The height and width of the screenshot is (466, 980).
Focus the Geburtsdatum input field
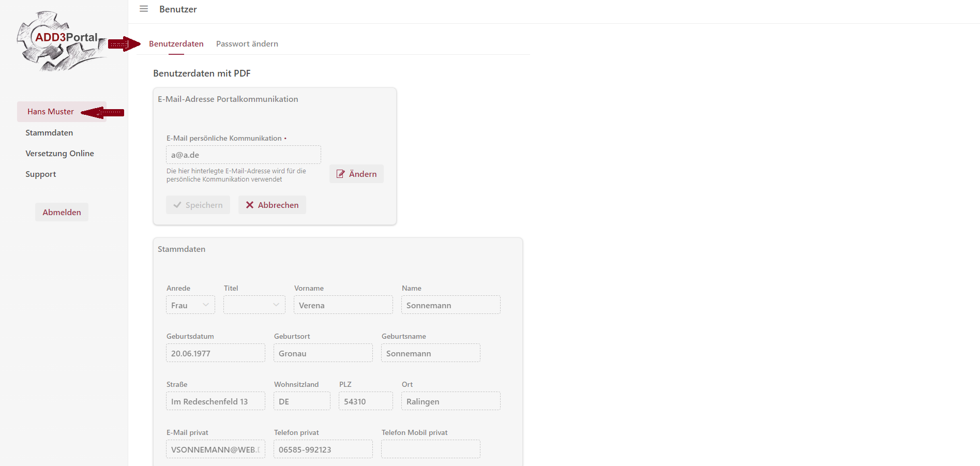(x=215, y=353)
